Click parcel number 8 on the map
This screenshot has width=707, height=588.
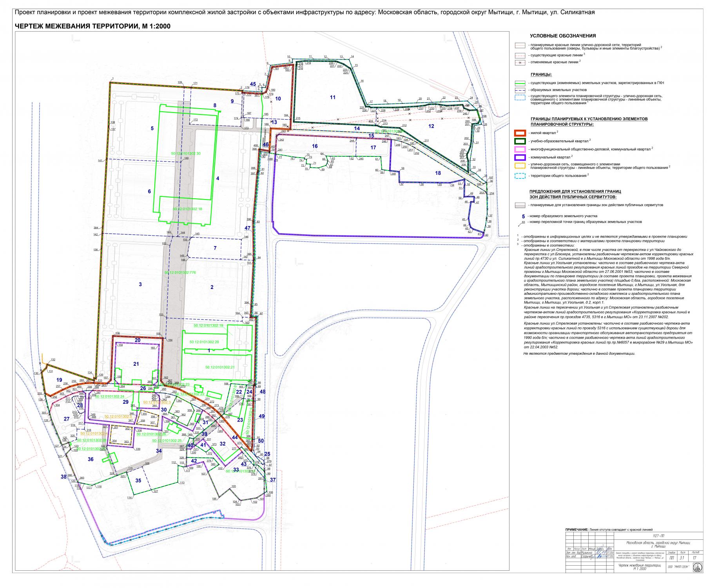pyautogui.click(x=215, y=105)
